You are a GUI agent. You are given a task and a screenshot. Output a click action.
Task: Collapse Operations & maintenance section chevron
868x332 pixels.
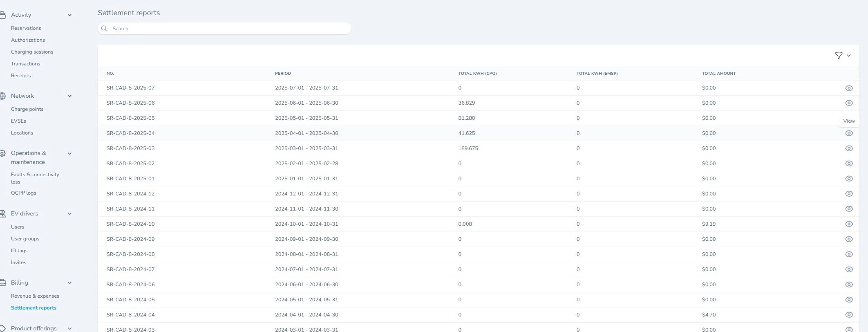click(69, 154)
